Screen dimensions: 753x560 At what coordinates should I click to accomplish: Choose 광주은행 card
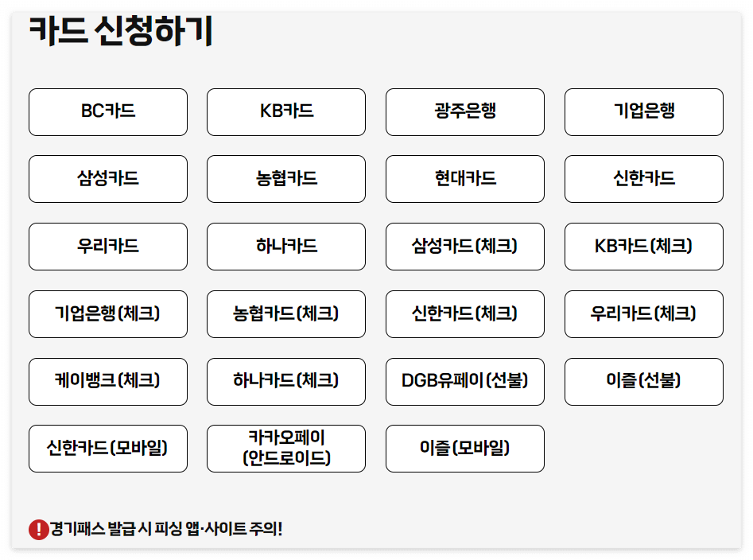coord(464,111)
